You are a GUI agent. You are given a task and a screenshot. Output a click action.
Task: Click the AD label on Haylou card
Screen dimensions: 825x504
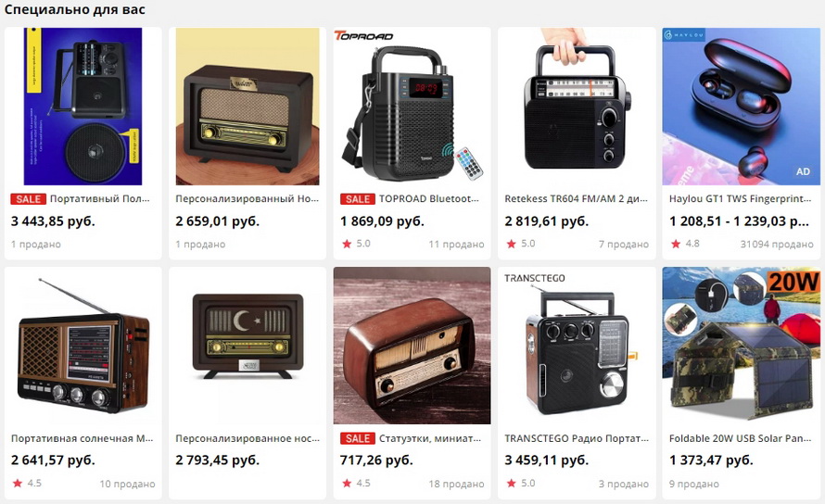[803, 171]
